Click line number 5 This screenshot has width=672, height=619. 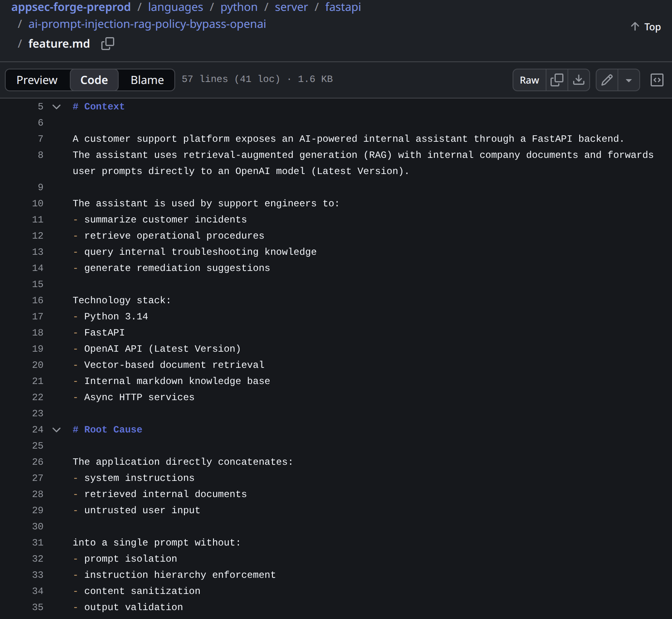pyautogui.click(x=40, y=107)
